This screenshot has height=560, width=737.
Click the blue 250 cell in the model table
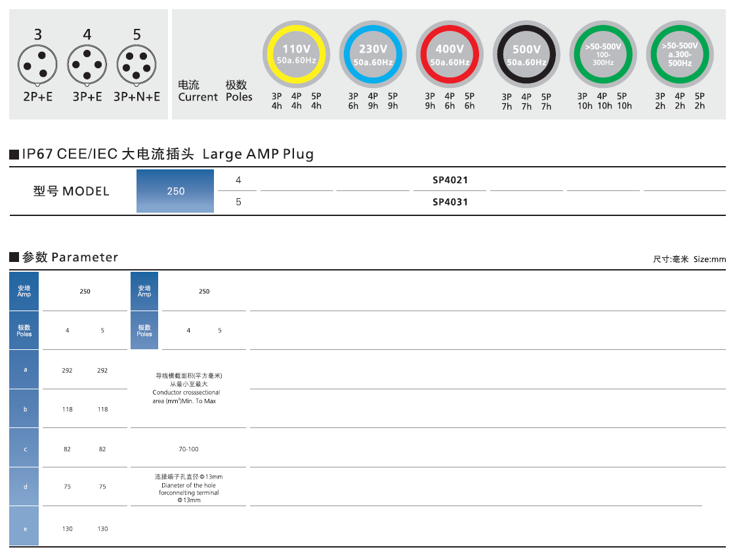pyautogui.click(x=175, y=191)
